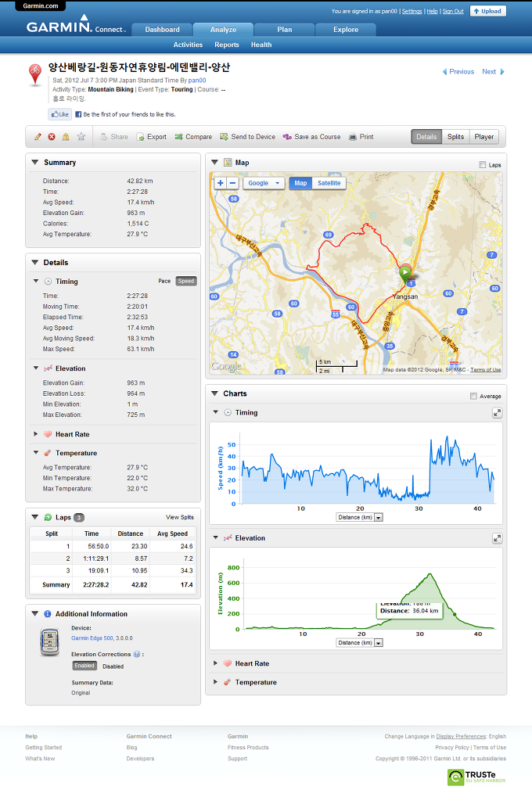The width and height of the screenshot is (532, 801).
Task: Click the Facebook Like button
Action: tap(59, 114)
